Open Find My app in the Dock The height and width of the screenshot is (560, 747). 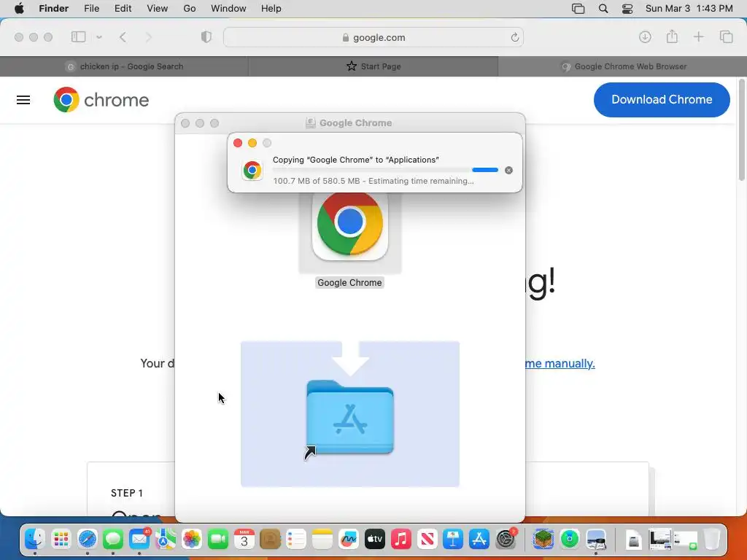569,539
